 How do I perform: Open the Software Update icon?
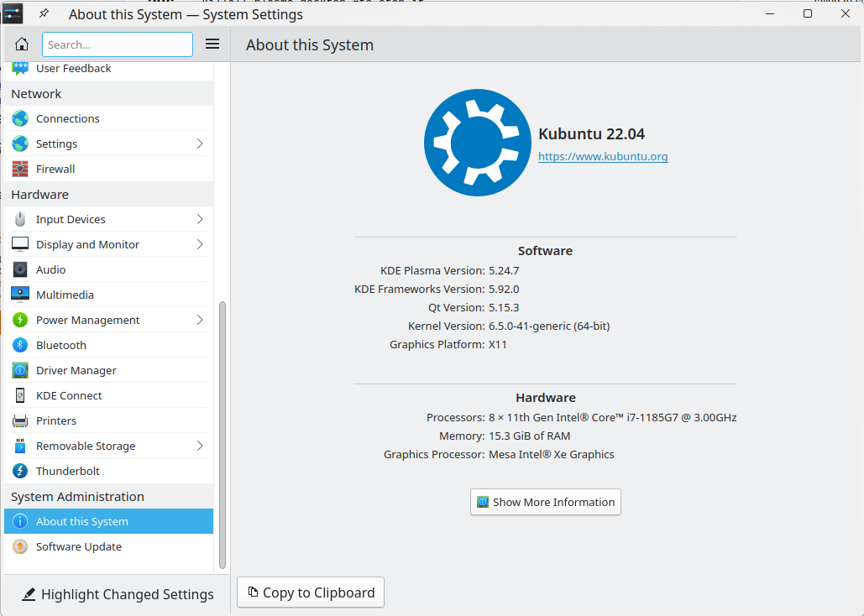[x=20, y=546]
